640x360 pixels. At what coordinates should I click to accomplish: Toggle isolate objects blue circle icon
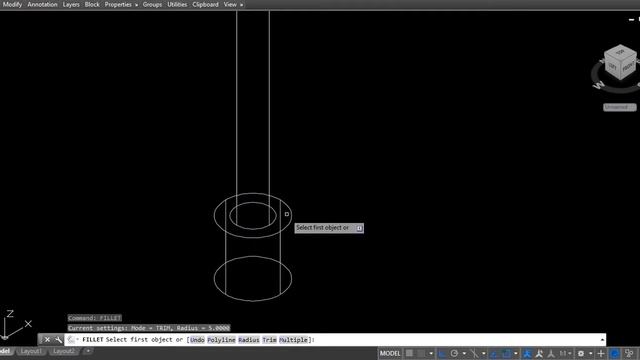615,353
